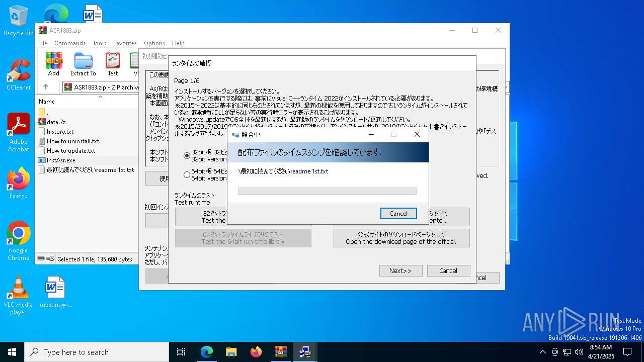Open the Word document icon at top of desktop
The height and width of the screenshot is (362, 644).
pyautogui.click(x=93, y=14)
